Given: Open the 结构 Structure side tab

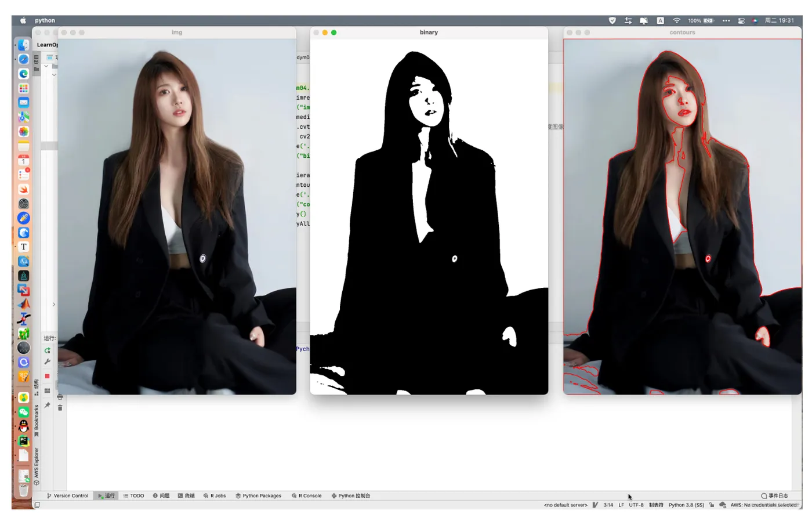Looking at the screenshot, I should (x=37, y=388).
